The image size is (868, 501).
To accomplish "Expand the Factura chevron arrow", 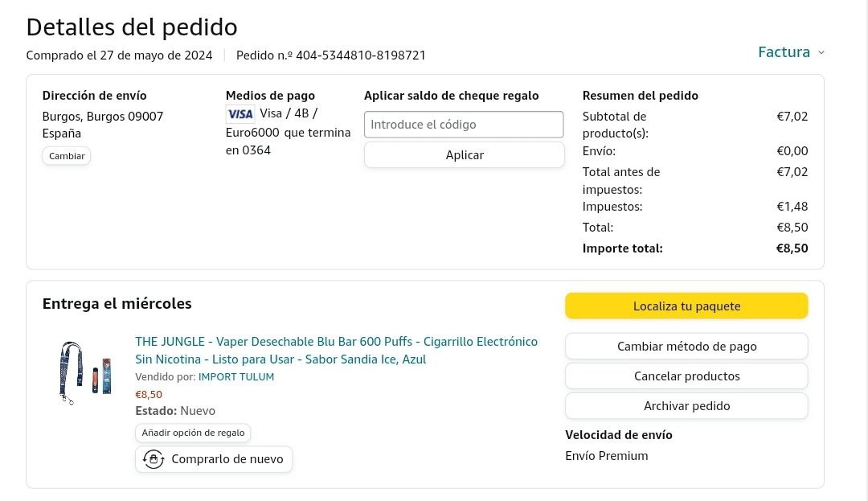I will click(821, 52).
